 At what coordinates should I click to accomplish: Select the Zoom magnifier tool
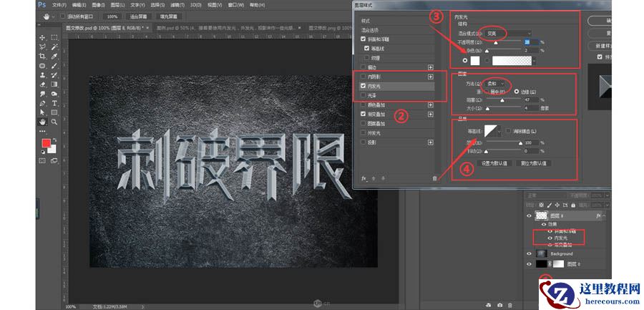pyautogui.click(x=54, y=122)
